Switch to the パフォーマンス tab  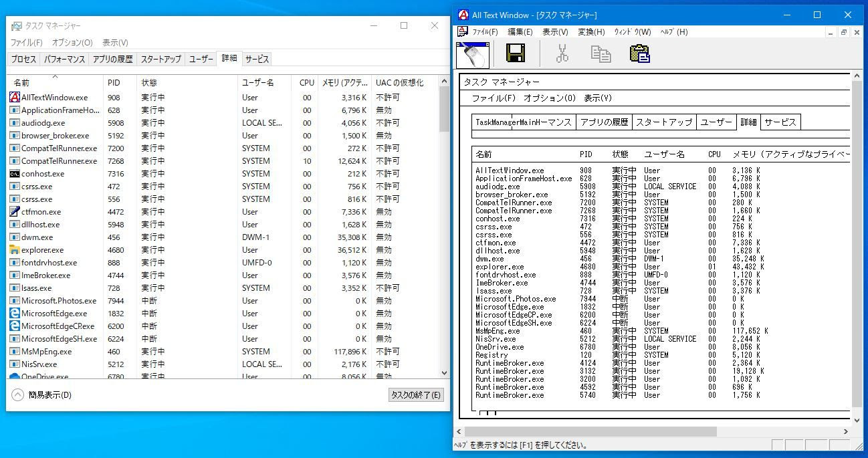click(65, 59)
